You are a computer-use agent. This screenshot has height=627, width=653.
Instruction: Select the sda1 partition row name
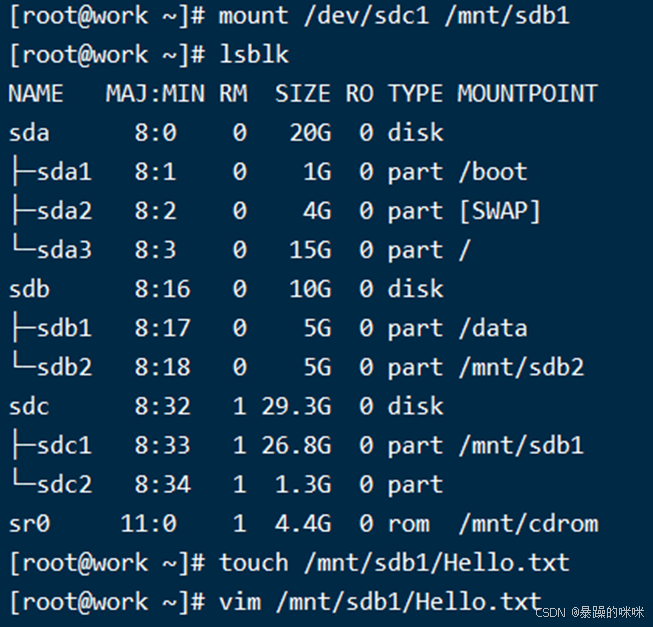(x=64, y=172)
